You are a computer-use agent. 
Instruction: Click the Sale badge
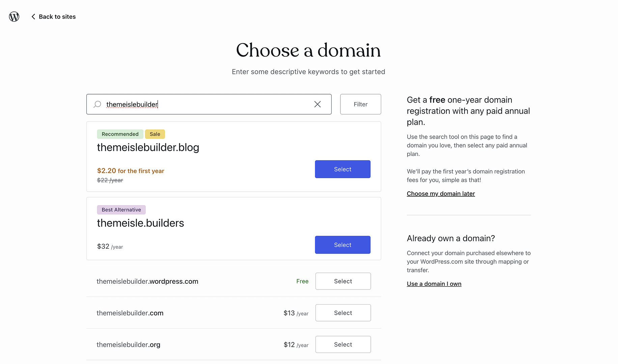click(155, 134)
